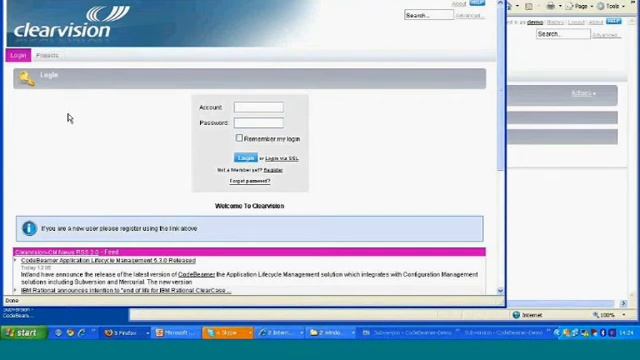This screenshot has width=640, height=360.
Task: Click the blue Login button
Action: [246, 158]
